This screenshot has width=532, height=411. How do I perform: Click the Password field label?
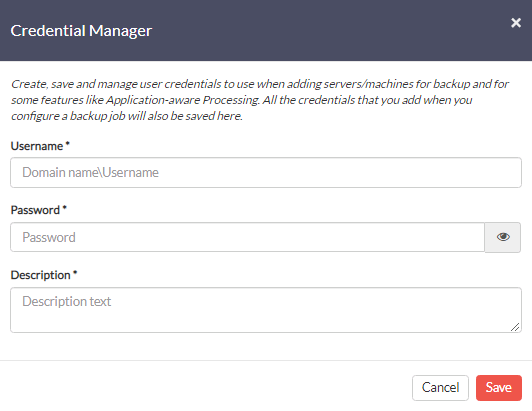[x=35, y=210]
